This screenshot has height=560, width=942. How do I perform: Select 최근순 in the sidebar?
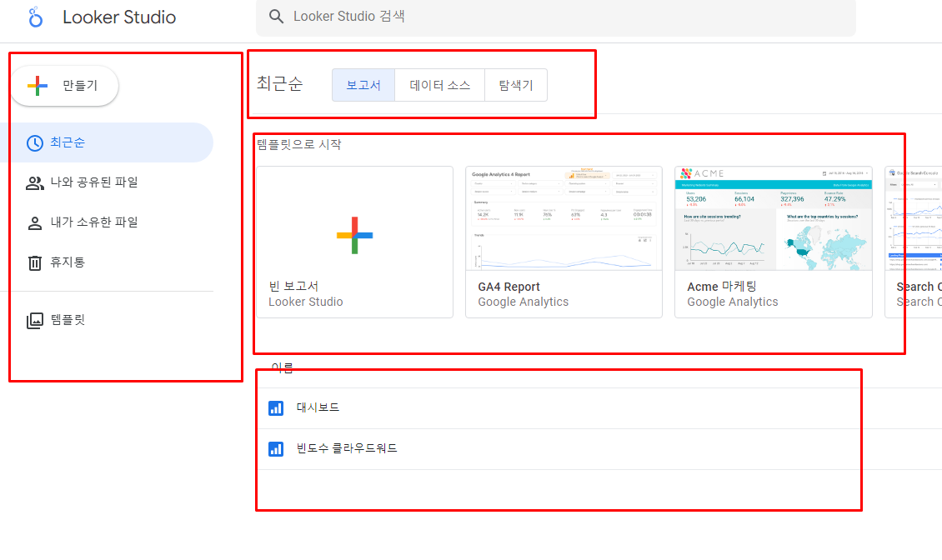point(107,142)
